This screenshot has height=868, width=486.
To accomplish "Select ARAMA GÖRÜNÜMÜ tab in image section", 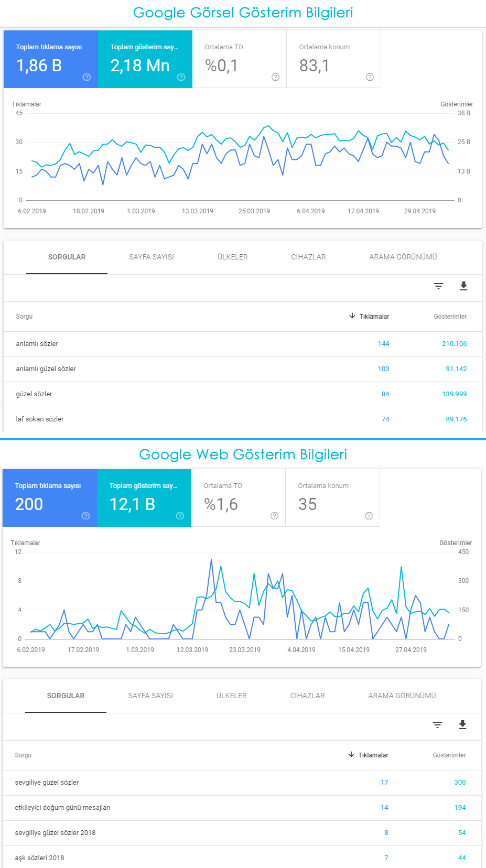I will point(403,257).
